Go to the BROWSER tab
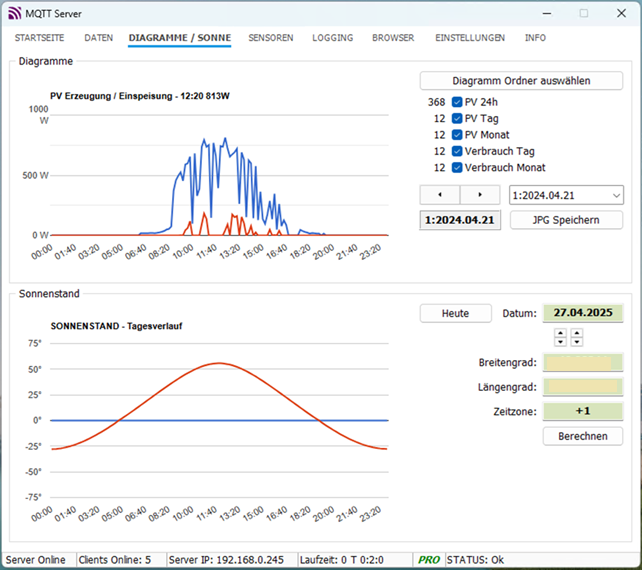Screen dimensions: 642x570 393,38
